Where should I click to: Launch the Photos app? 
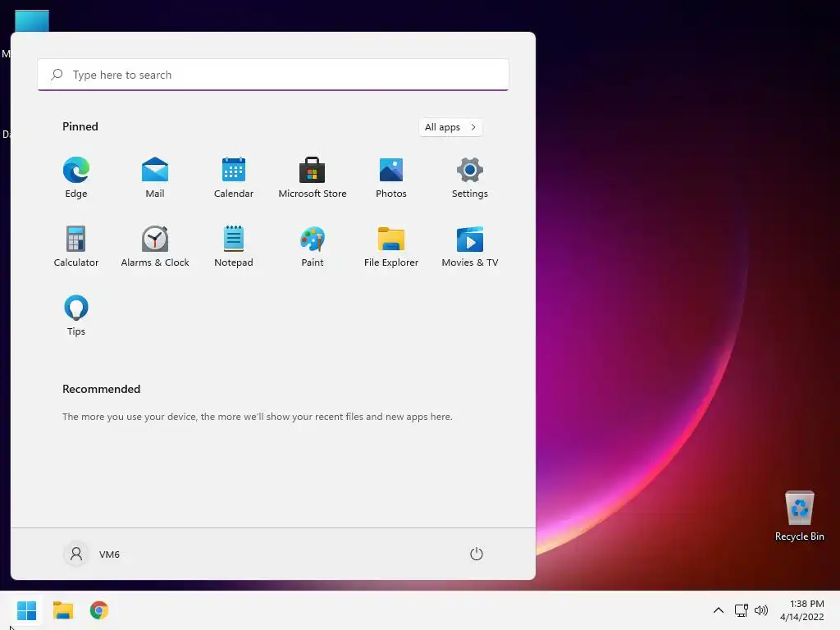[391, 178]
